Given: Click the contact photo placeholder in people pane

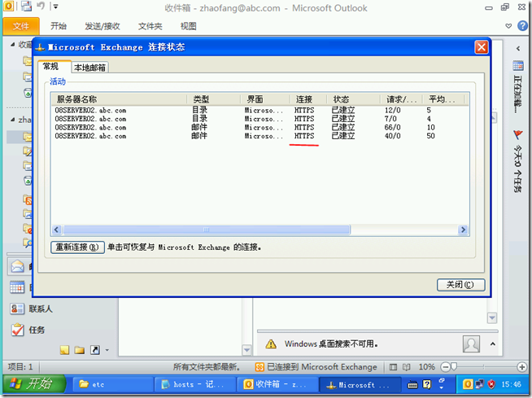Looking at the screenshot, I should pyautogui.click(x=471, y=344).
